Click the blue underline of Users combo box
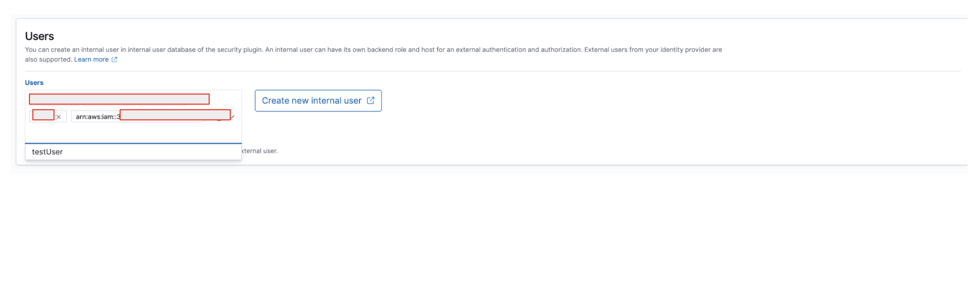980x283 pixels. click(133, 143)
